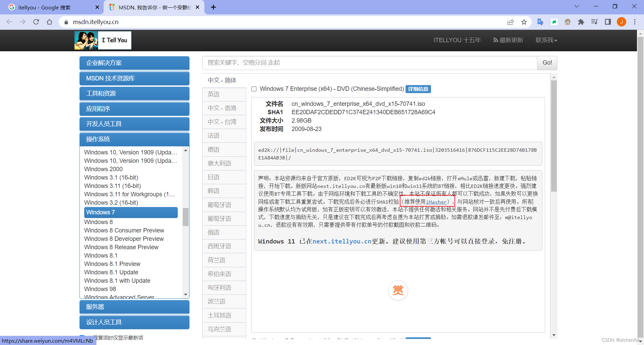The height and width of the screenshot is (345, 644).
Task: Open the orange J profile avatar
Action: (622, 22)
